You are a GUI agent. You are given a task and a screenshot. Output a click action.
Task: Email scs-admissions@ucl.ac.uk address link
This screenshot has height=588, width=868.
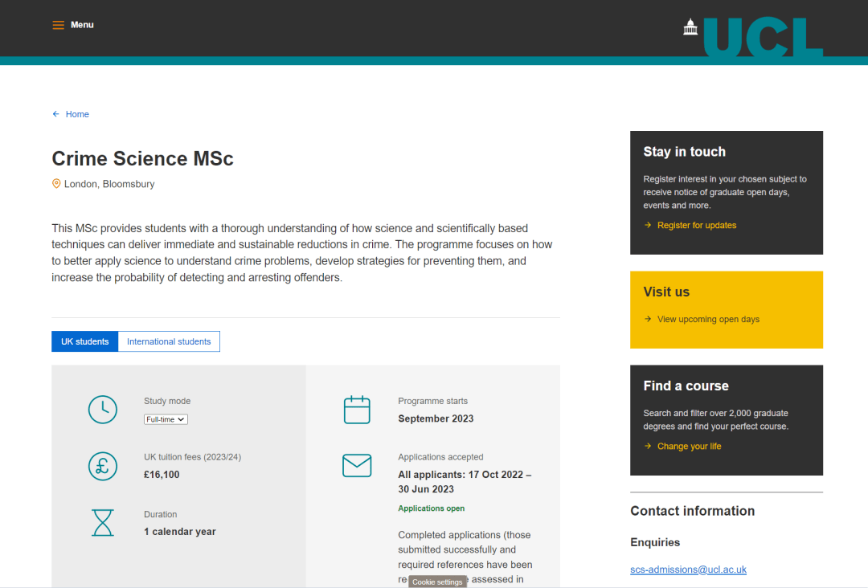[688, 570]
